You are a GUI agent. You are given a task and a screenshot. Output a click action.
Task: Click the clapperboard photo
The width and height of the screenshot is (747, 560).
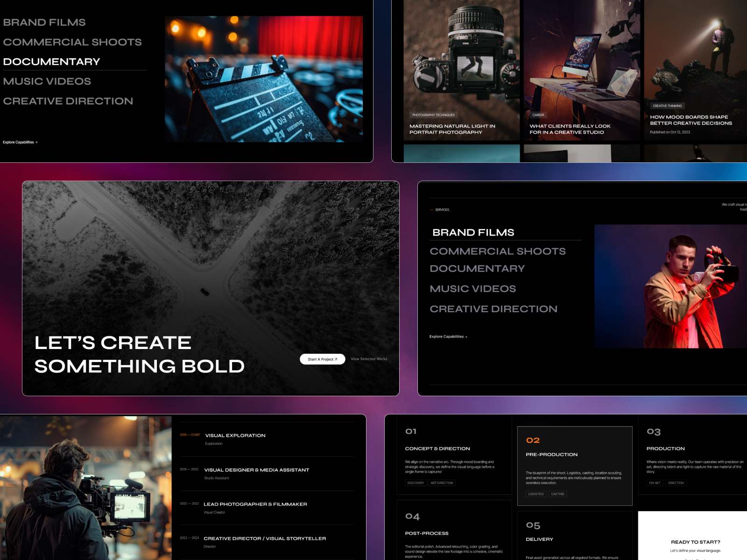point(264,79)
